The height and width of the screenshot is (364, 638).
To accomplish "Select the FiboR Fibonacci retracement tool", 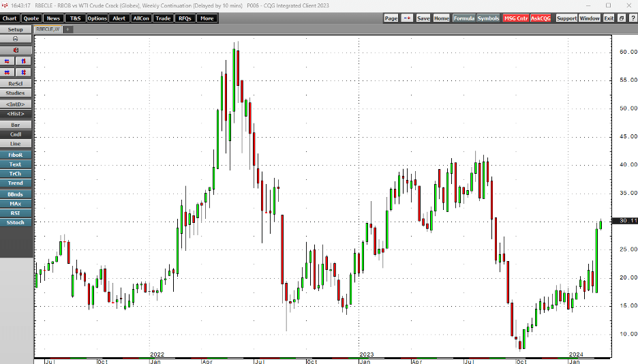I will pos(16,155).
